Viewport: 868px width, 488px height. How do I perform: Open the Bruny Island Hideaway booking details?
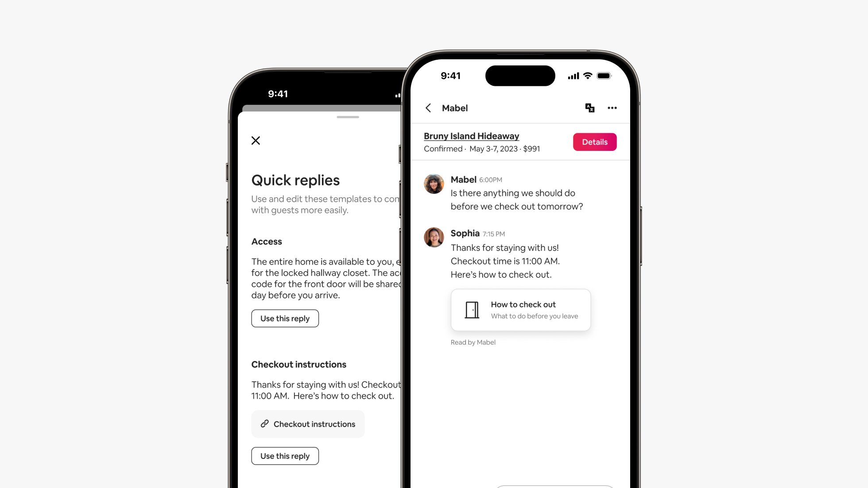(x=594, y=142)
